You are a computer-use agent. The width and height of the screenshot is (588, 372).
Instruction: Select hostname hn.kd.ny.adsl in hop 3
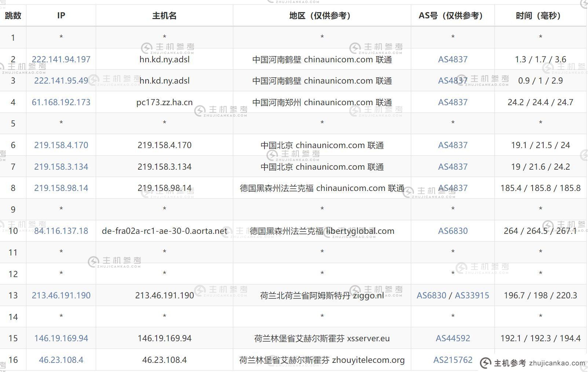[x=164, y=81]
